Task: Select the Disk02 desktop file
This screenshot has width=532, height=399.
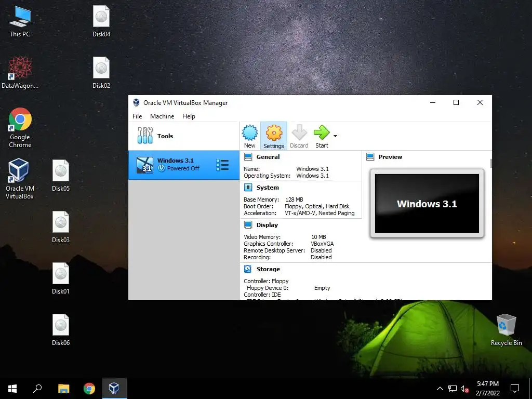Action: click(x=101, y=73)
